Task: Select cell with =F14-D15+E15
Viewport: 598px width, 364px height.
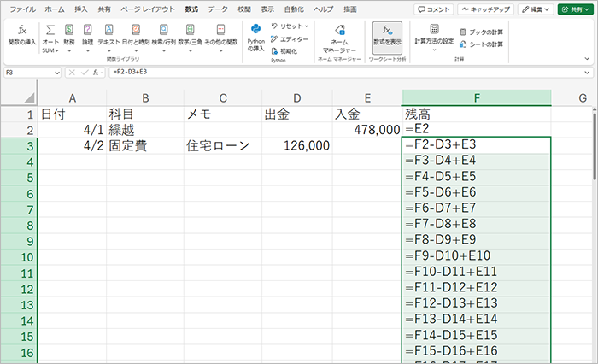Action: [x=477, y=335]
